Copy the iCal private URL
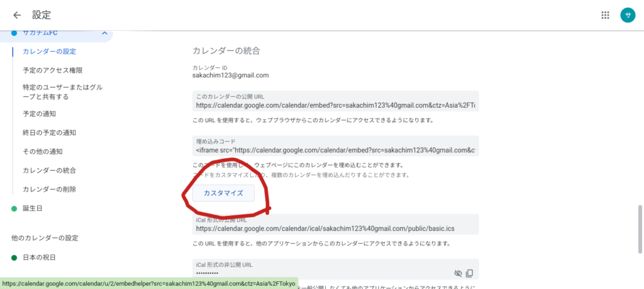 click(x=469, y=273)
